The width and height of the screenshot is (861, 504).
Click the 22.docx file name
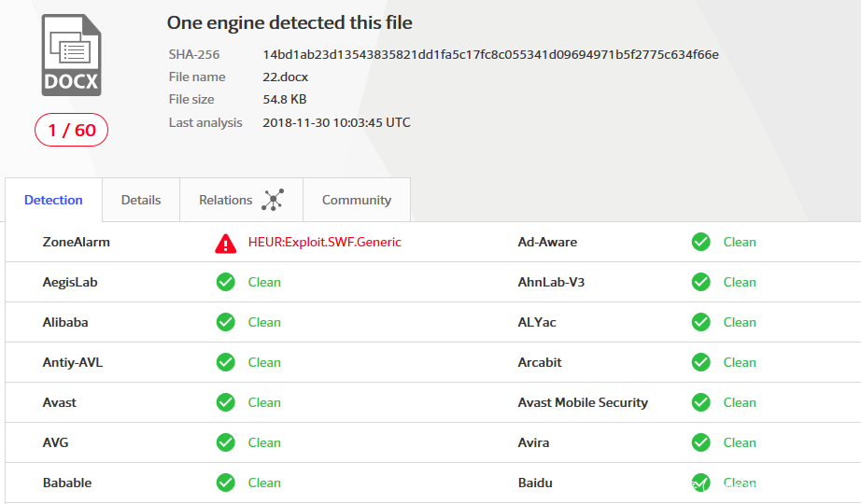tap(286, 77)
